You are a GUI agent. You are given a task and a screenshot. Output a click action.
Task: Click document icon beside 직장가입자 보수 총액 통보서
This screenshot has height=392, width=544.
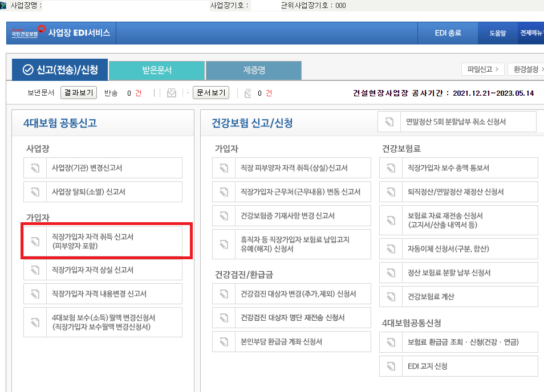point(391,168)
